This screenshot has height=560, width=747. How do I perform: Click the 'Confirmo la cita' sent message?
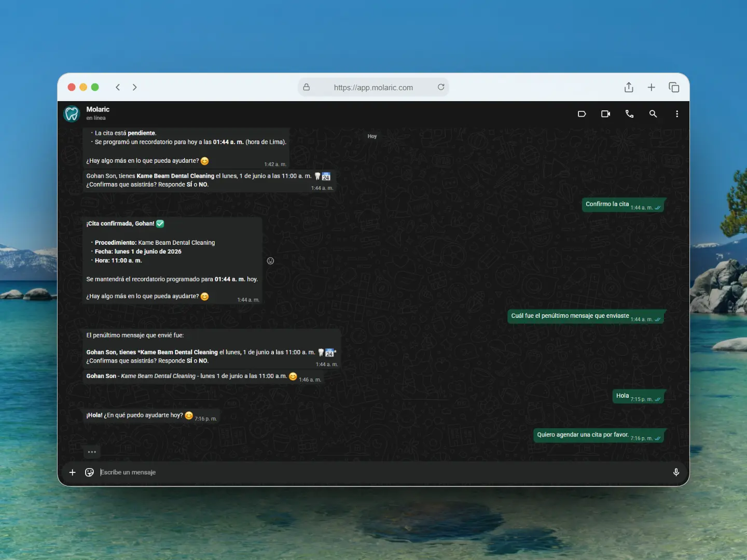[x=623, y=205]
